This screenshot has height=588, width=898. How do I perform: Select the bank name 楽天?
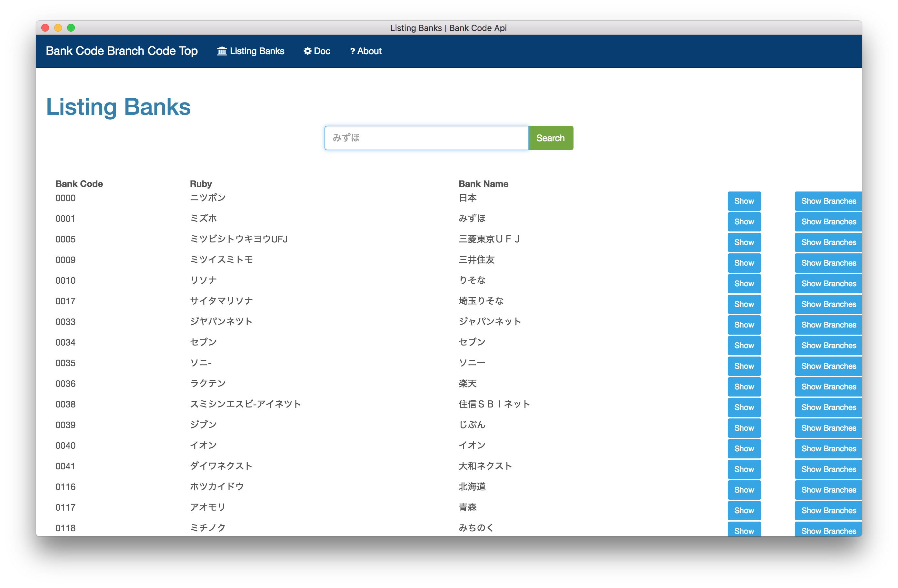(467, 384)
